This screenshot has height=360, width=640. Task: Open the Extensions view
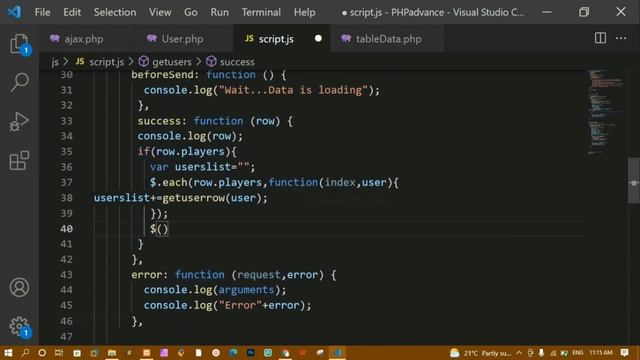click(x=19, y=160)
